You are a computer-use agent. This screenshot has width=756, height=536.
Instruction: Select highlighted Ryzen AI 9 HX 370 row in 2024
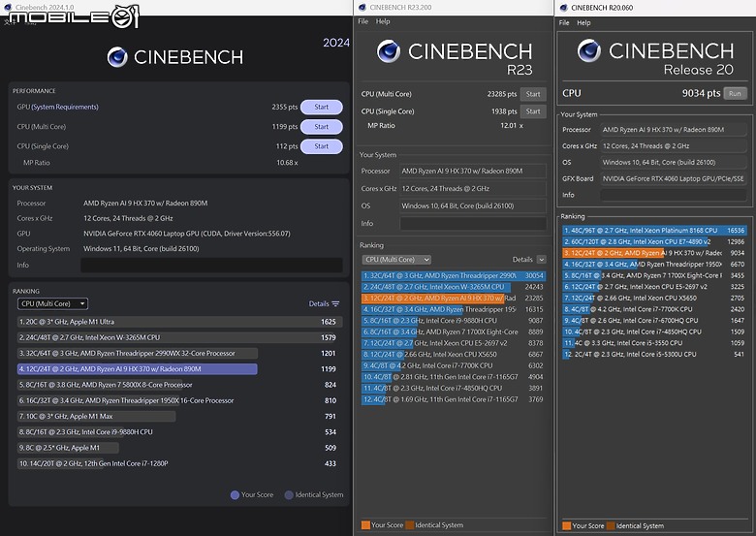click(x=180, y=369)
